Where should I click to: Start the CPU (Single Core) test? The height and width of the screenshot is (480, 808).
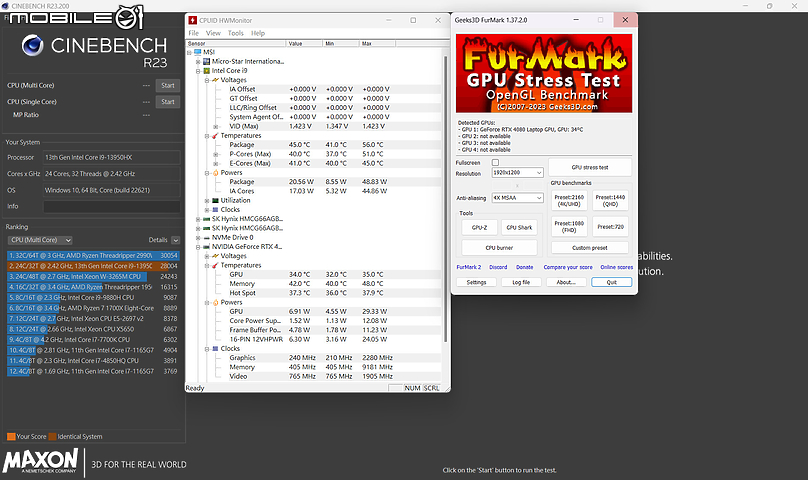pyautogui.click(x=168, y=102)
